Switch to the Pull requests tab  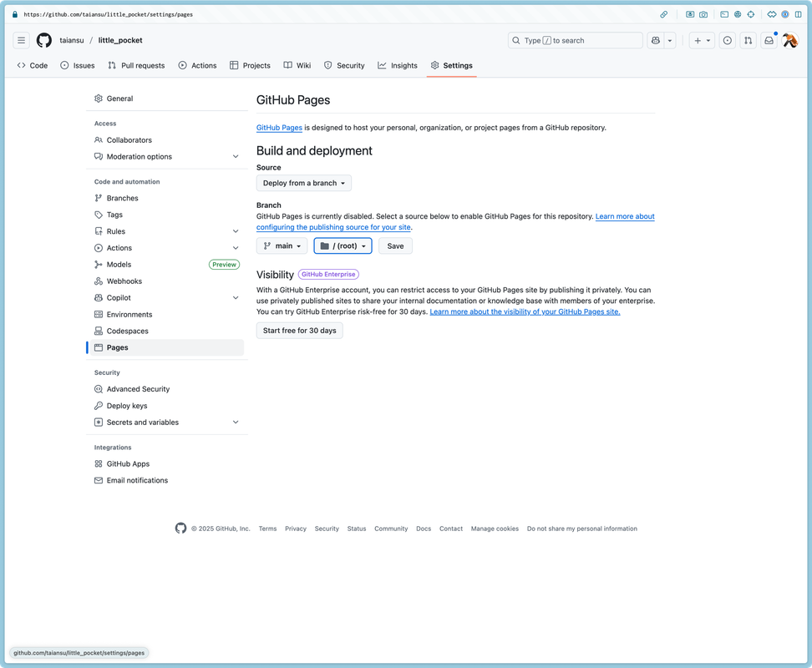tap(136, 65)
